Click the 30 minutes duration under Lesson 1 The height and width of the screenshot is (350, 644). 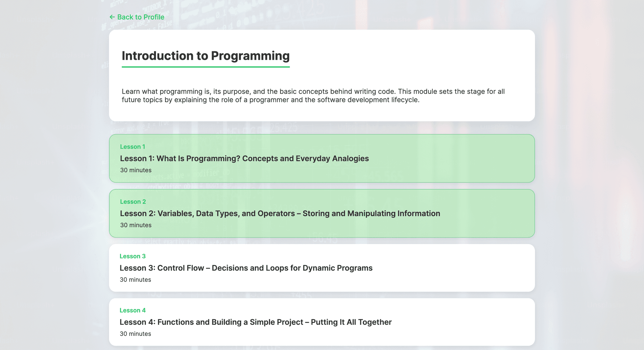coord(136,170)
